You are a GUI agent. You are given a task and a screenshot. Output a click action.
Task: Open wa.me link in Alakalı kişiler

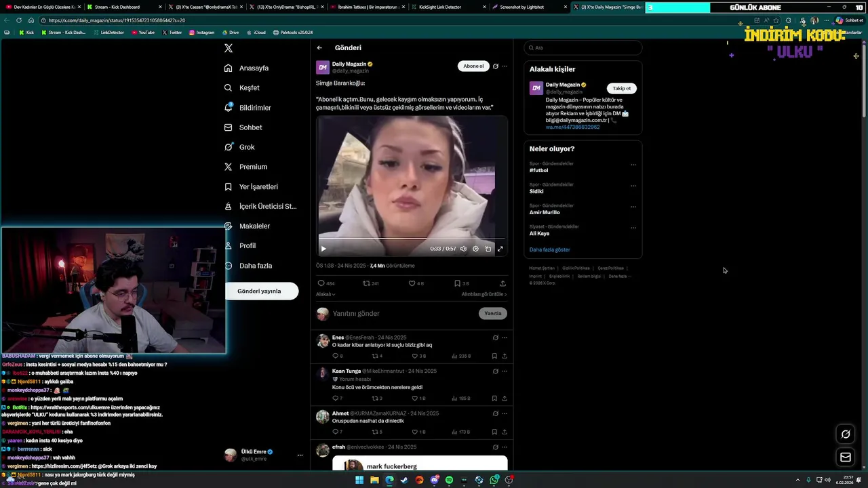(x=572, y=127)
